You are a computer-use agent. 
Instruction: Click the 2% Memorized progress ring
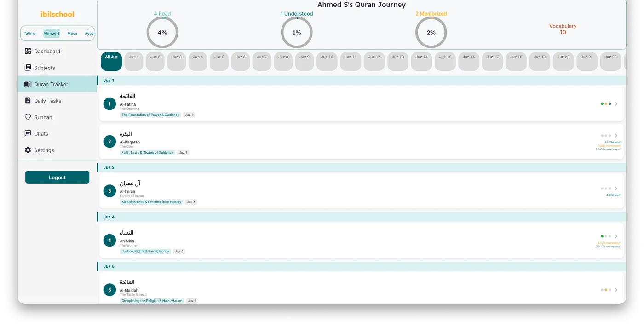431,33
